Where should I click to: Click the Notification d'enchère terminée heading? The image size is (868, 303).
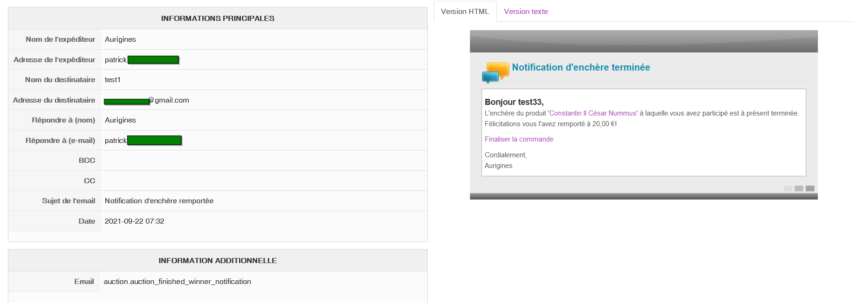[x=581, y=67]
